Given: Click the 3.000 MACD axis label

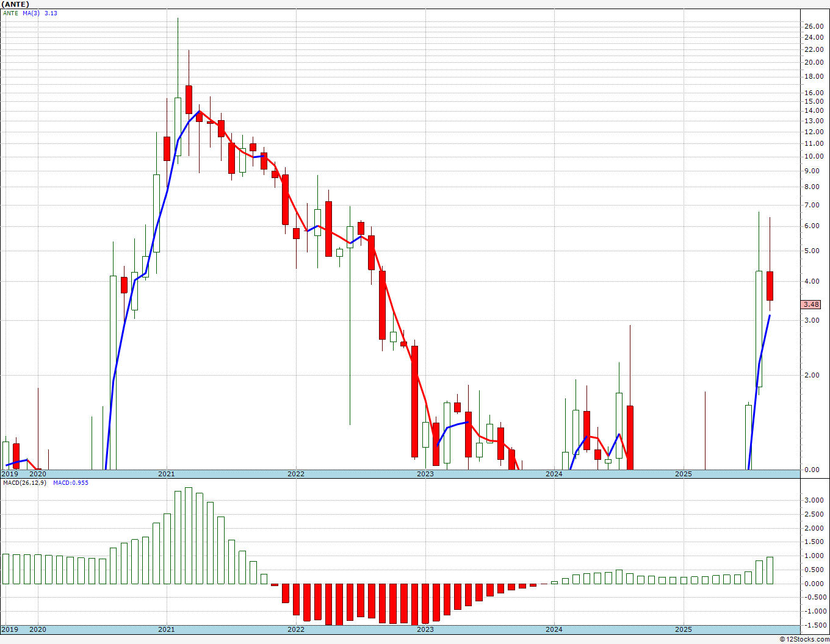Looking at the screenshot, I should pyautogui.click(x=814, y=500).
